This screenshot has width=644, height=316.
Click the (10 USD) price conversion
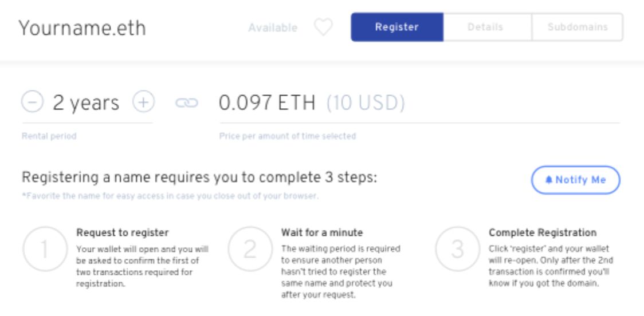(x=366, y=103)
